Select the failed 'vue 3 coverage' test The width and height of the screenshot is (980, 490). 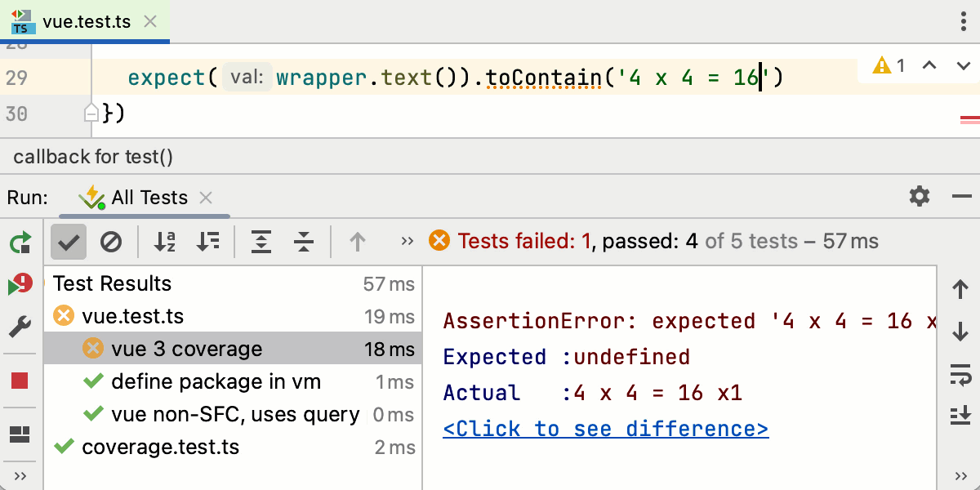pos(187,349)
